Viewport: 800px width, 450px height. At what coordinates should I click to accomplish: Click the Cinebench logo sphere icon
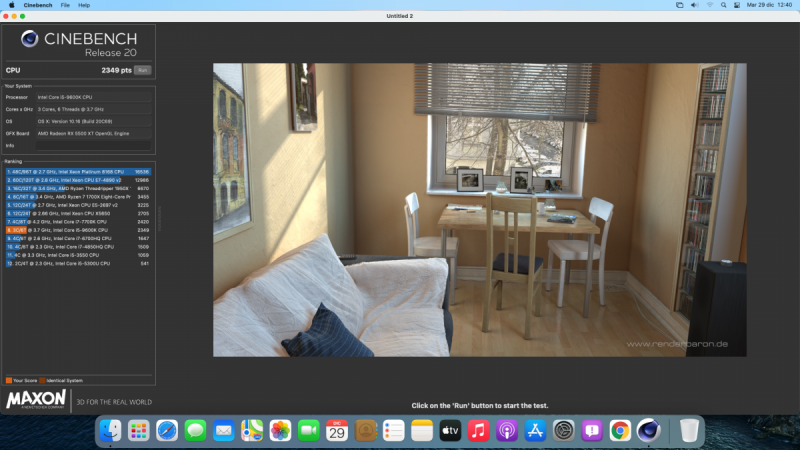[x=30, y=39]
